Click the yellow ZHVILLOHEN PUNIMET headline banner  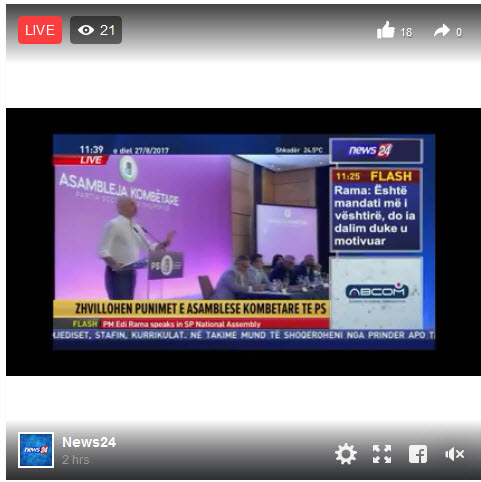click(x=191, y=308)
